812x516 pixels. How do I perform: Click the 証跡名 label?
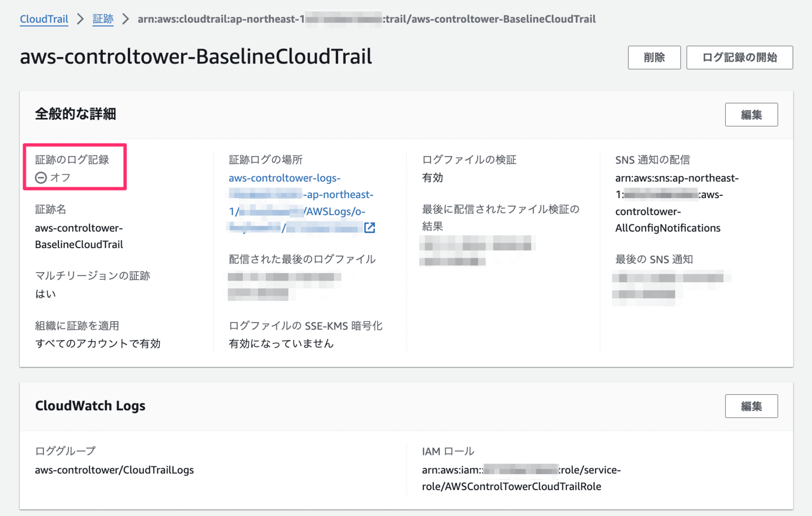pyautogui.click(x=50, y=209)
